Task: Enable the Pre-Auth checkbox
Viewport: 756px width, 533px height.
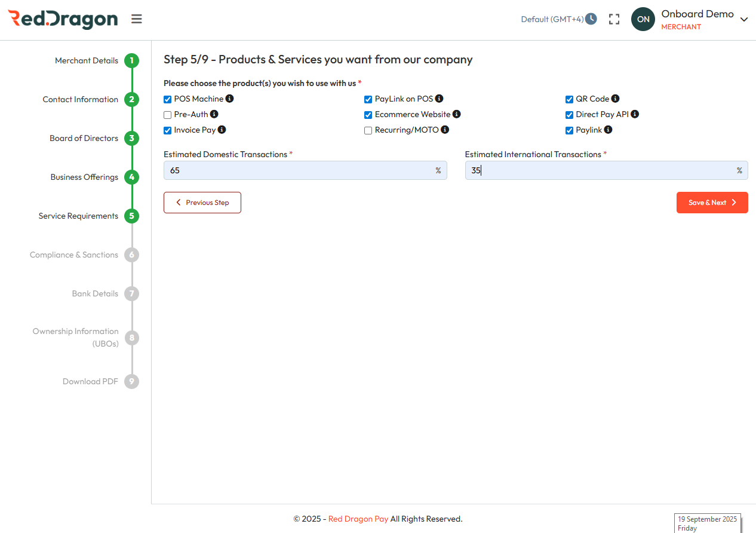Action: pos(168,115)
